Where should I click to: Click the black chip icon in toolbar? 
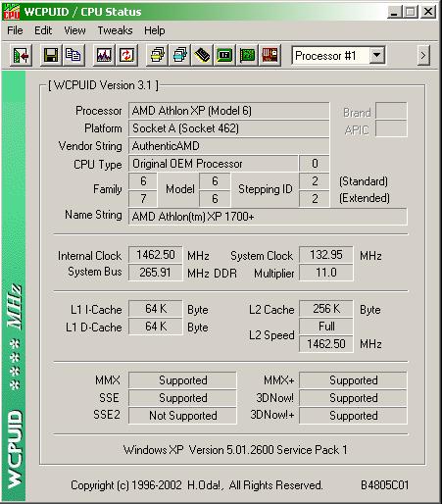pyautogui.click(x=202, y=56)
